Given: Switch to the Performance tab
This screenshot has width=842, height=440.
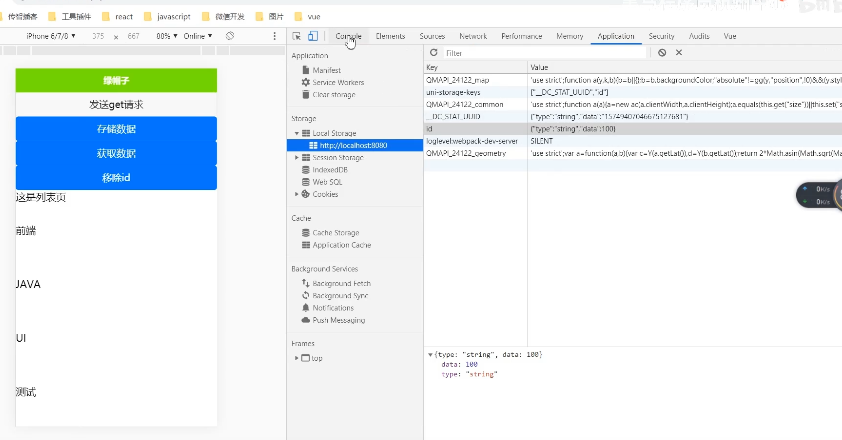Looking at the screenshot, I should pos(521,36).
